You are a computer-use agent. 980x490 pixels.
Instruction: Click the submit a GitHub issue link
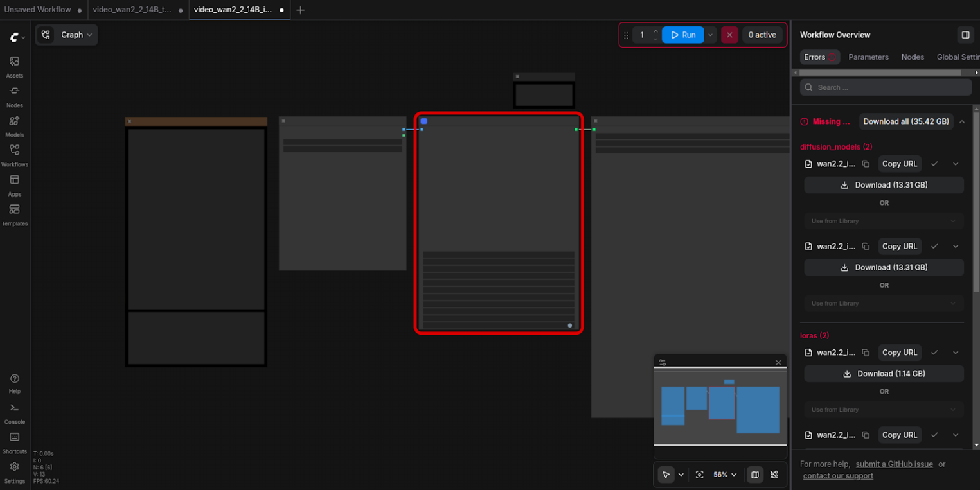pos(894,464)
